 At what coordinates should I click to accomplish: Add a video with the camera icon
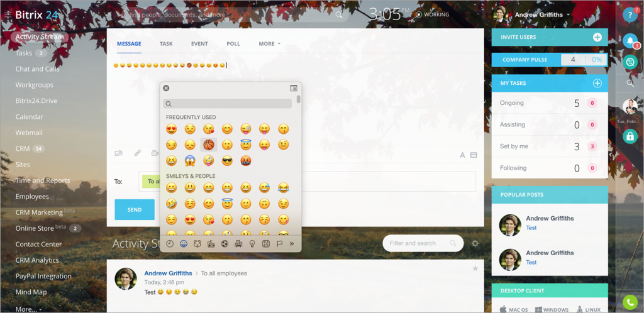tap(155, 153)
